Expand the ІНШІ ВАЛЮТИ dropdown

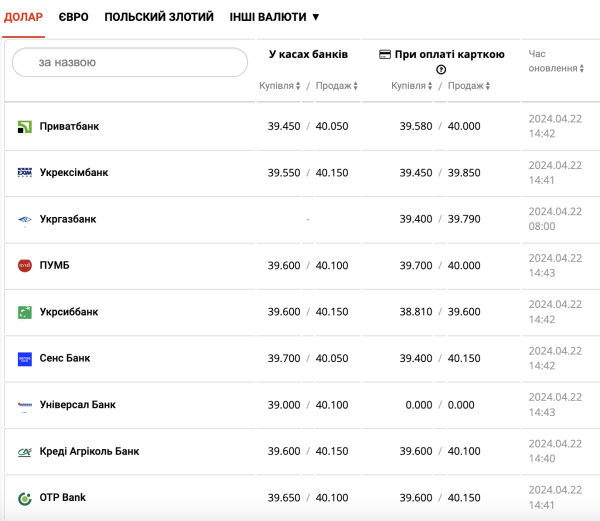click(274, 17)
